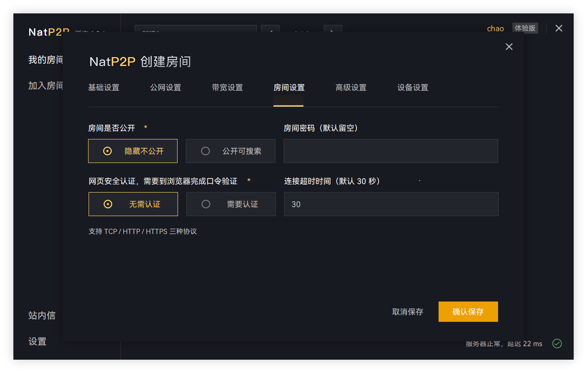The height and width of the screenshot is (374, 588).
Task: Click the NatP2P logo in sidebar
Action: pos(49,32)
